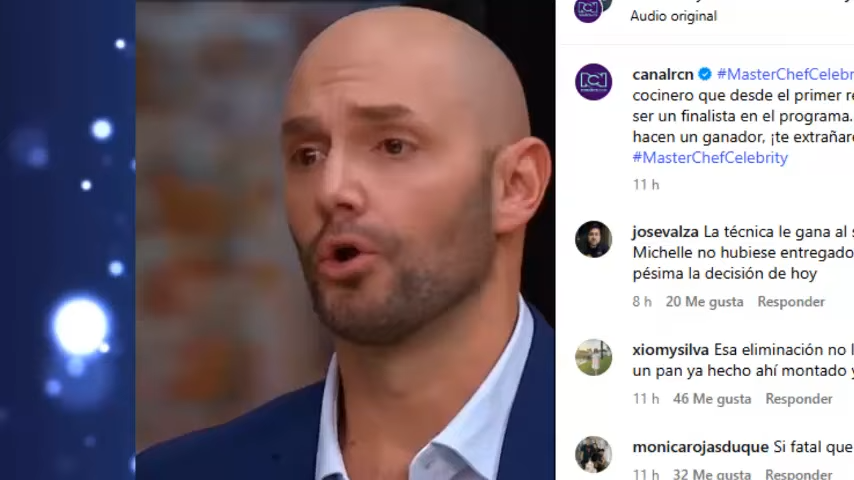
Task: Reply to monicarojasduque's comment
Action: click(x=799, y=473)
